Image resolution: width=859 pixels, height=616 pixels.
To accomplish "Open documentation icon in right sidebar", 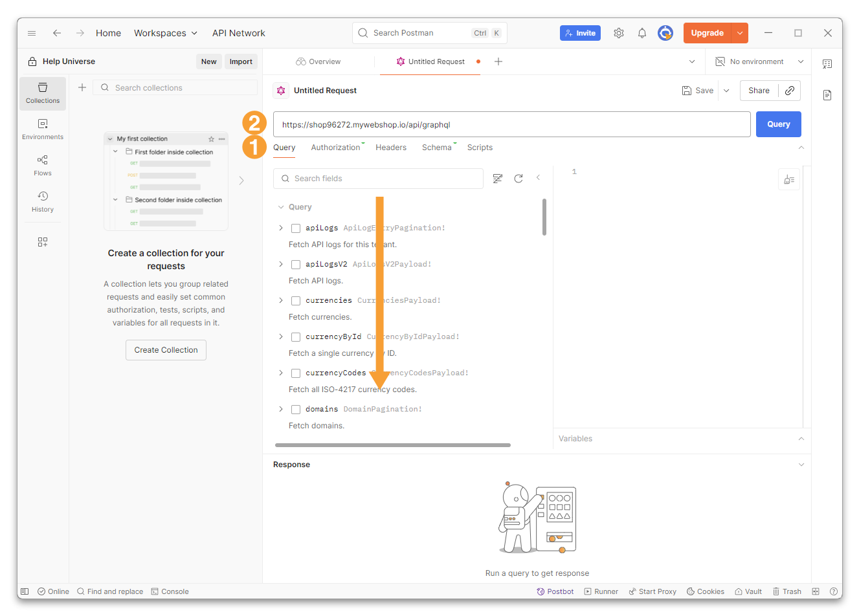I will (827, 95).
